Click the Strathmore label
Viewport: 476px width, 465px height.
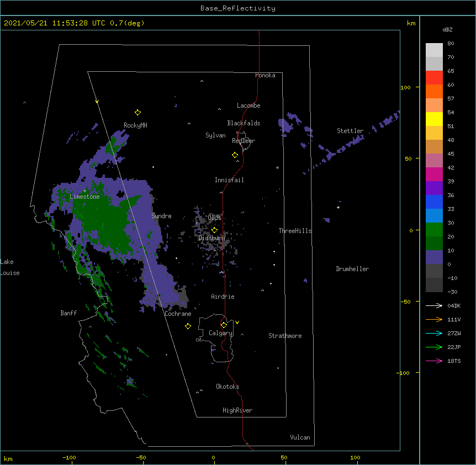coord(285,336)
